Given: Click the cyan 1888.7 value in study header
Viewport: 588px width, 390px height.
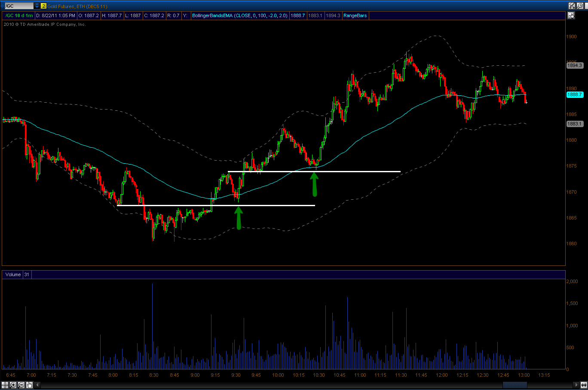Looking at the screenshot, I should coord(298,15).
